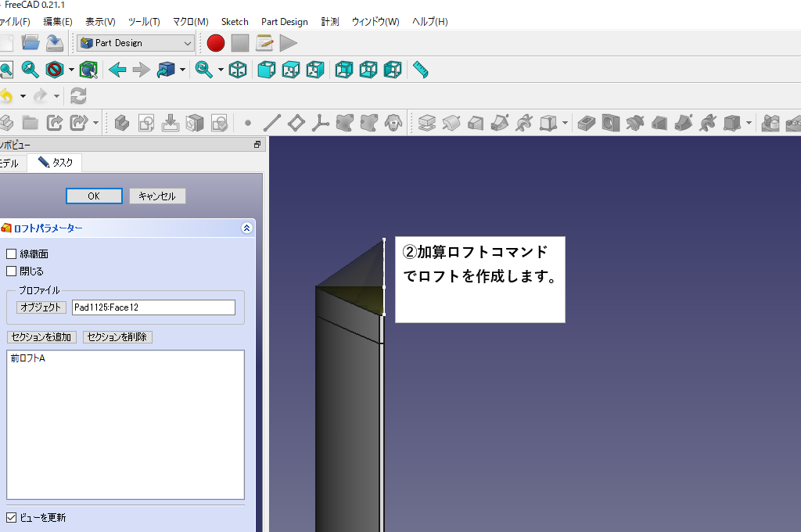Expand the draw style dropdown arrow
801x532 pixels.
click(x=71, y=70)
